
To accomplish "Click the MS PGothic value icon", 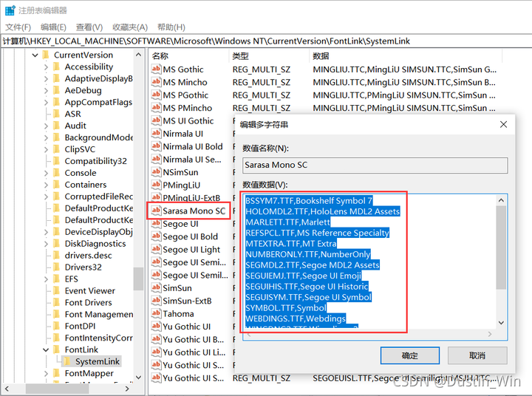I will click(x=156, y=95).
